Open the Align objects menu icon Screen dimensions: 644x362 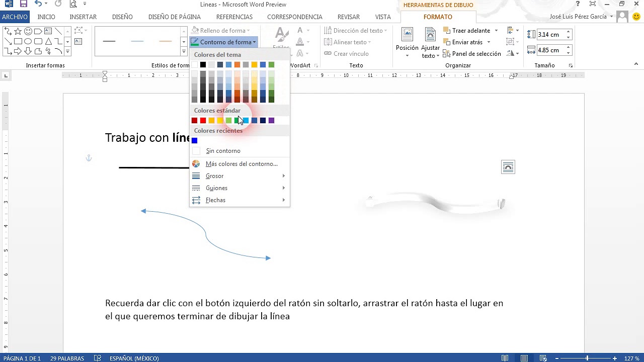(513, 31)
